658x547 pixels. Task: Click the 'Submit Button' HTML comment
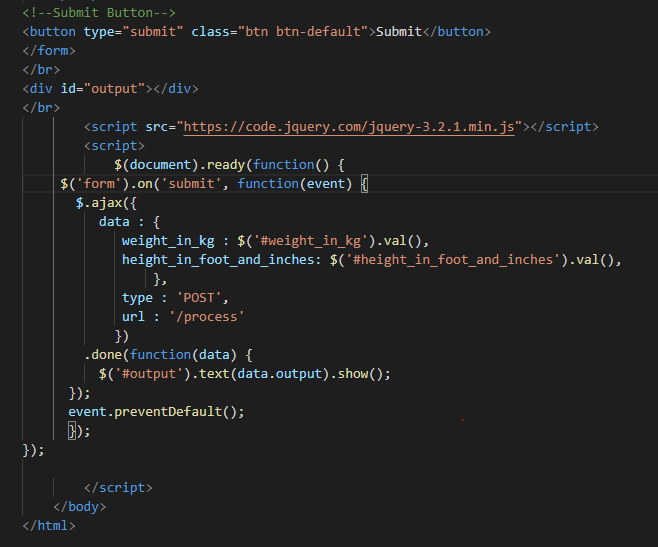click(99, 13)
